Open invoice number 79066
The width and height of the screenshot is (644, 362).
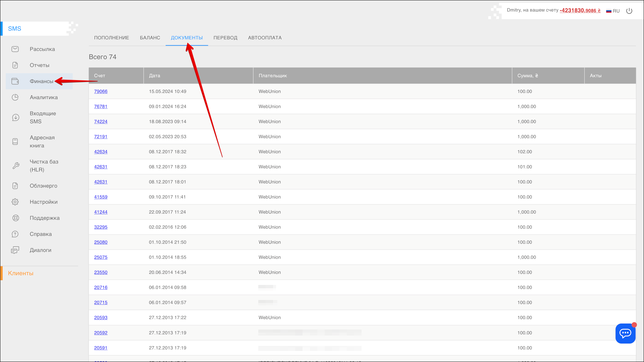tap(101, 92)
